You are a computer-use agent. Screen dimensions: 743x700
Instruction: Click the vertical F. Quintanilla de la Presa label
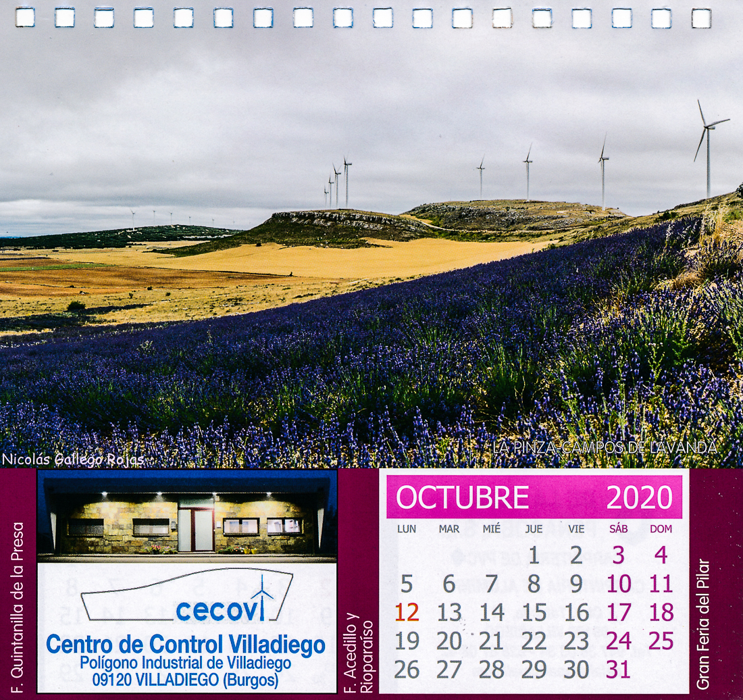tap(18, 607)
